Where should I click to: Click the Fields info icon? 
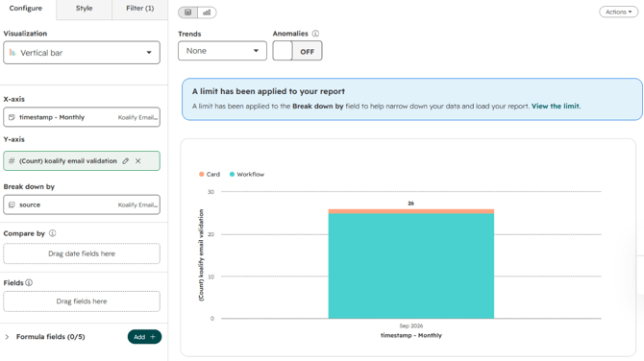(x=29, y=282)
